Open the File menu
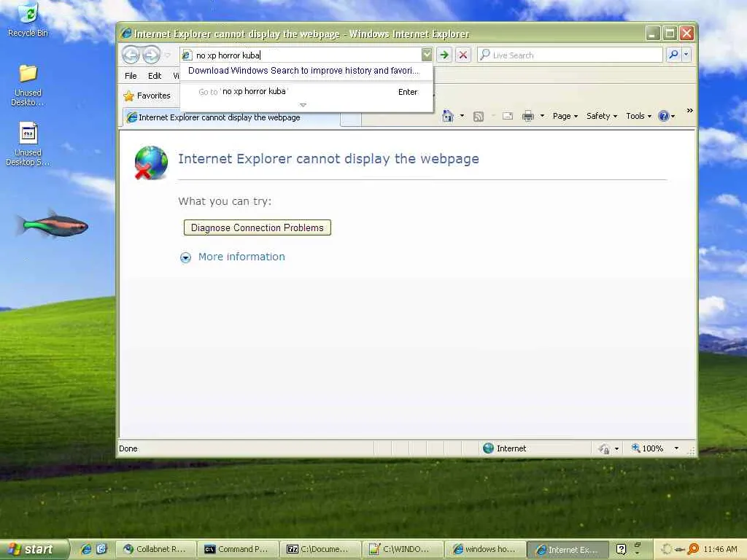The height and width of the screenshot is (560, 747). [x=131, y=76]
